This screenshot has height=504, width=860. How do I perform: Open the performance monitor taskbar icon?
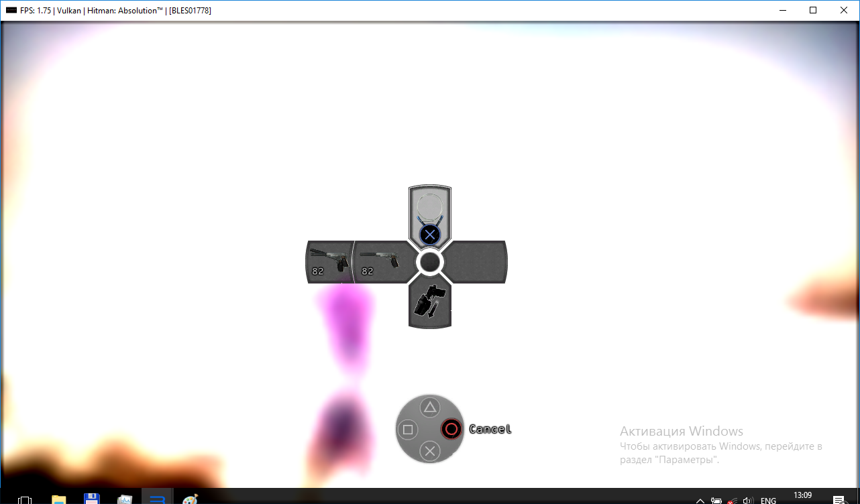pos(125,499)
